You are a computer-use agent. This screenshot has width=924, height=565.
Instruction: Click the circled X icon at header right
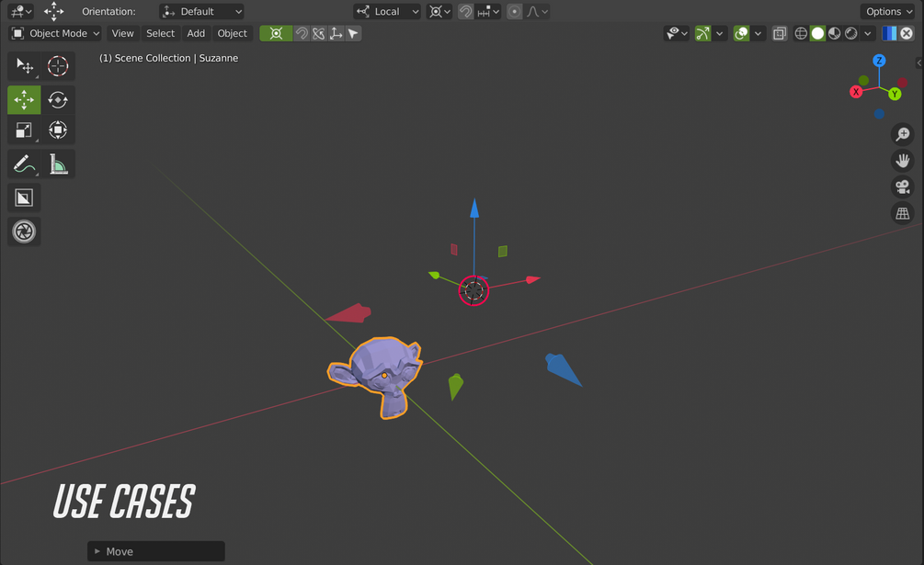[907, 34]
